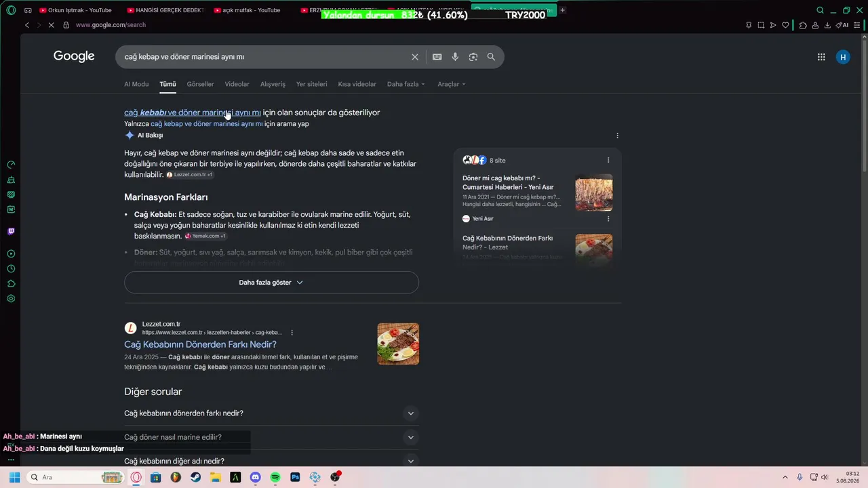
Task: Select the Yer siteleri tab
Action: coord(312,84)
